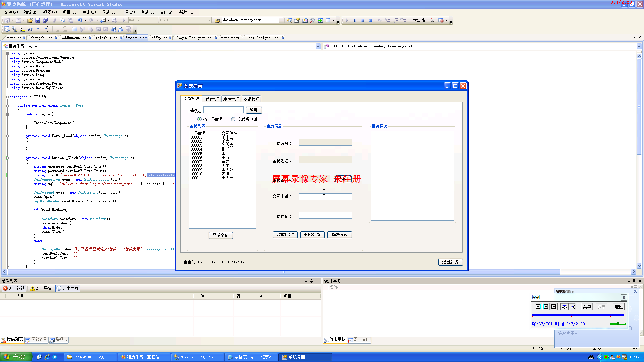644x362 pixels.
Task: Click the blue playback progress bar in 控制 panel
Action: [x=578, y=315]
